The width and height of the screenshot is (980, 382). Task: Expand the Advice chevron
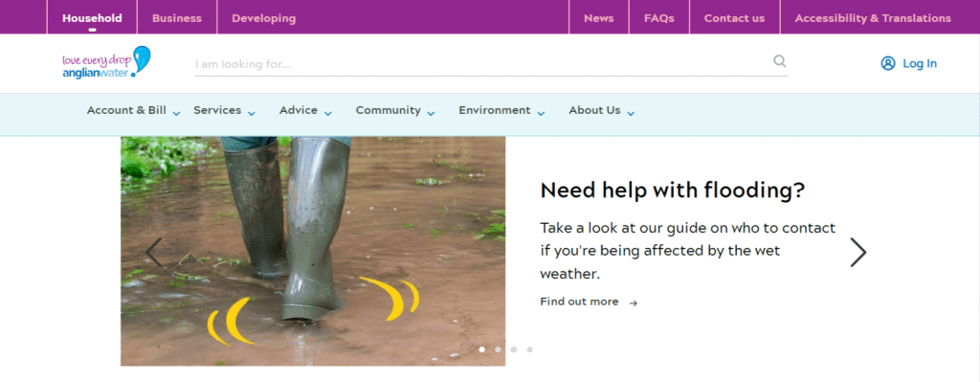click(x=327, y=114)
